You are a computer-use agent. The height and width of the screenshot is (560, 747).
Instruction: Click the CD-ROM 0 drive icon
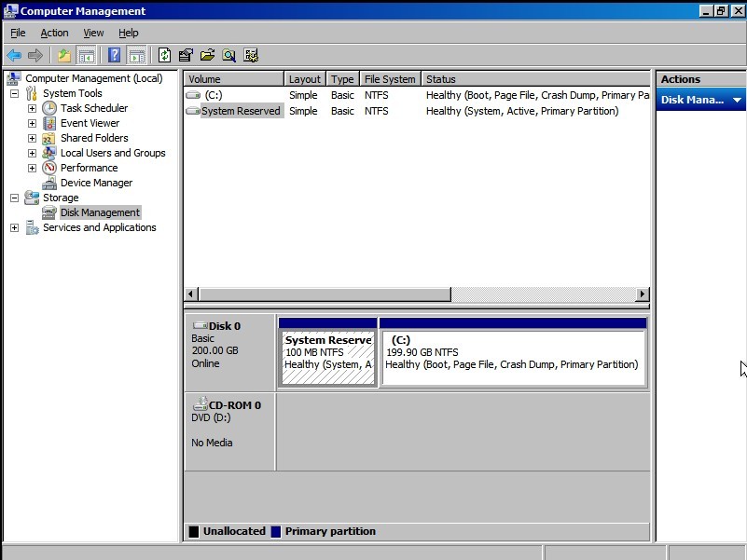pyautogui.click(x=201, y=404)
